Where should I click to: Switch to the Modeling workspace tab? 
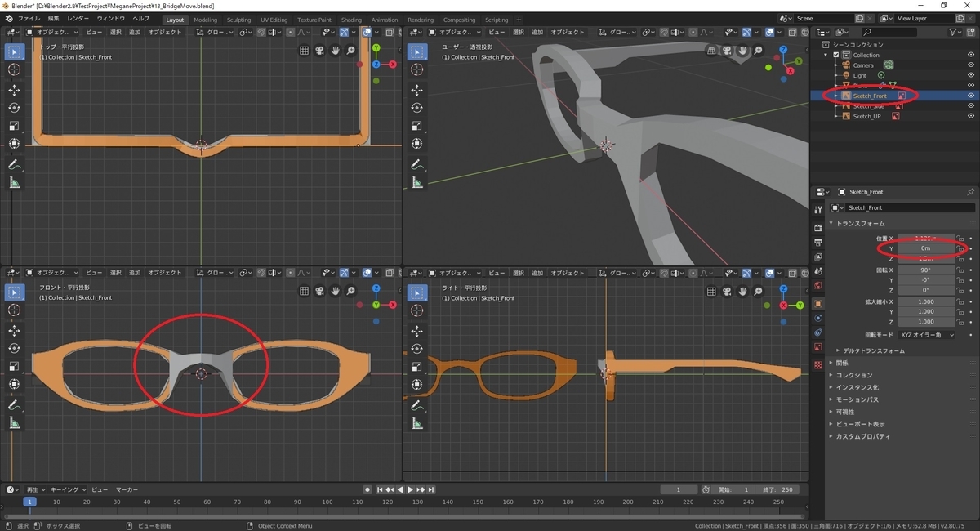pyautogui.click(x=206, y=20)
